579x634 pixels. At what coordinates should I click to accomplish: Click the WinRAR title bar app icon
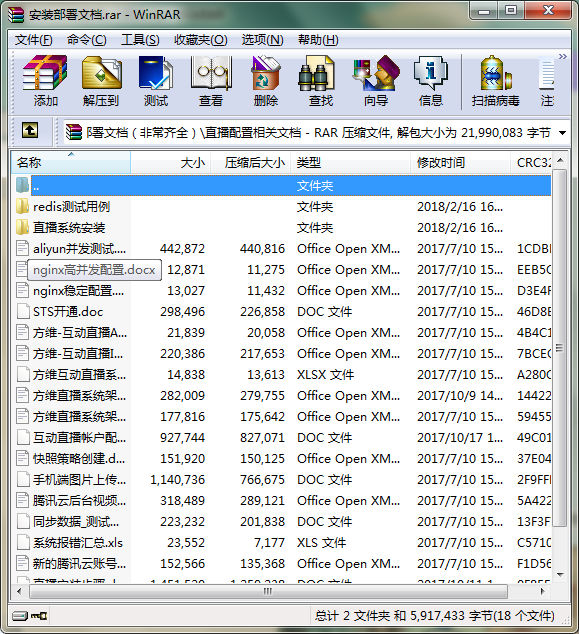pos(16,15)
